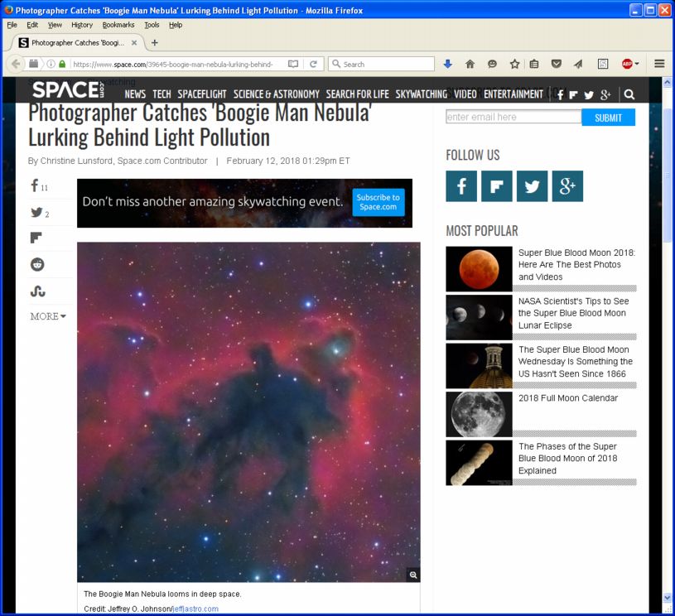Toggle reader view in the address bar

pyautogui.click(x=293, y=64)
